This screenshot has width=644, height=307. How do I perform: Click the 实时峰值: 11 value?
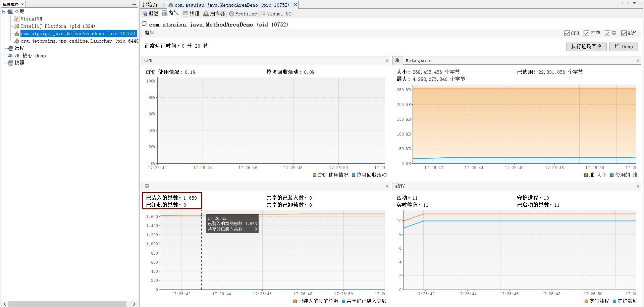pyautogui.click(x=412, y=205)
